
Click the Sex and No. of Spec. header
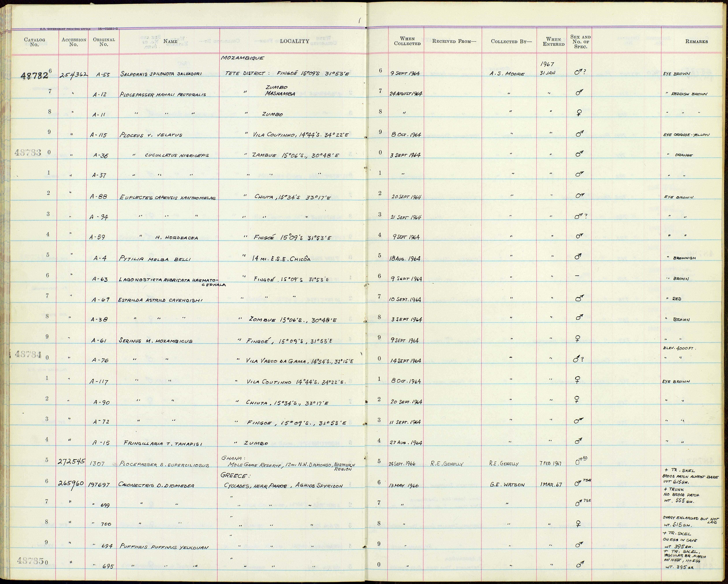[580, 42]
